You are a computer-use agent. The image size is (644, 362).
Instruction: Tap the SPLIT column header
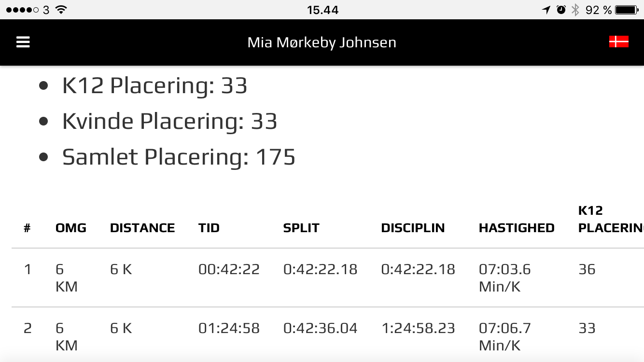(301, 228)
